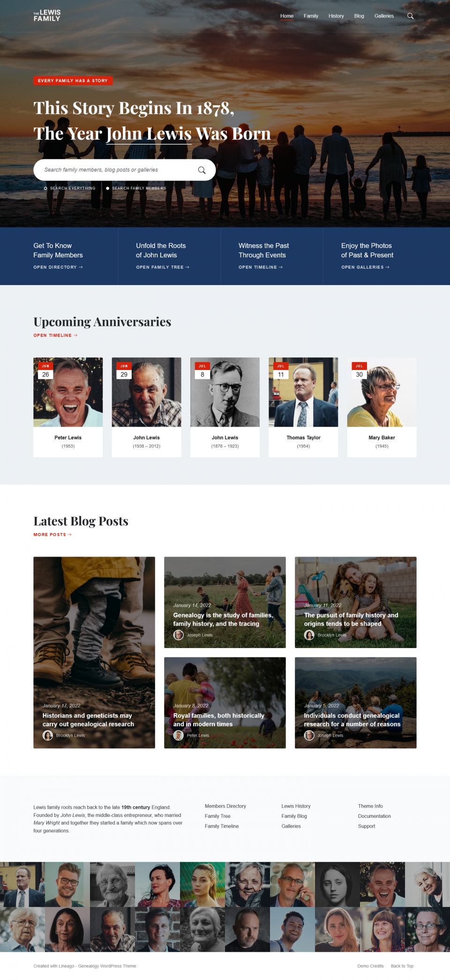The image size is (450, 980).
Task: Click into the family search input field
Action: [117, 170]
